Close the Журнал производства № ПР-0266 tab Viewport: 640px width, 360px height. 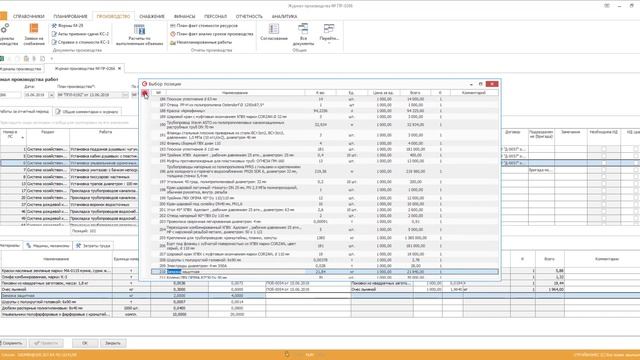pyautogui.click(x=119, y=69)
